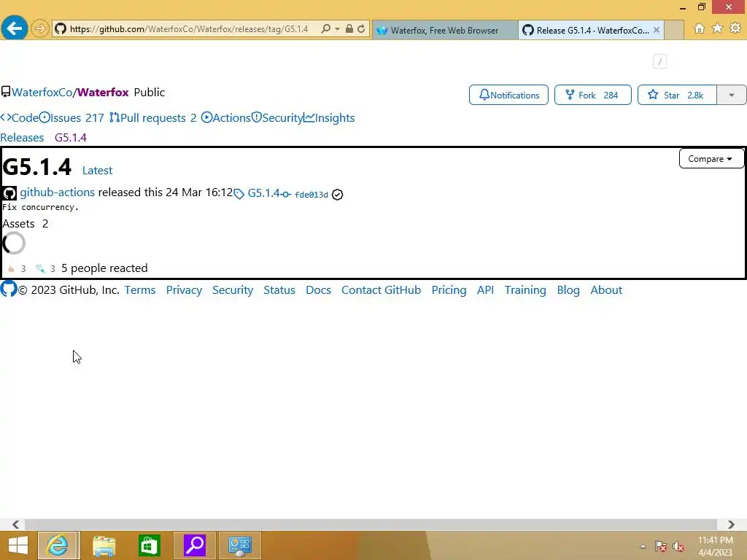Viewport: 747px width, 560px height.
Task: Open the Blog footer link
Action: pyautogui.click(x=568, y=290)
